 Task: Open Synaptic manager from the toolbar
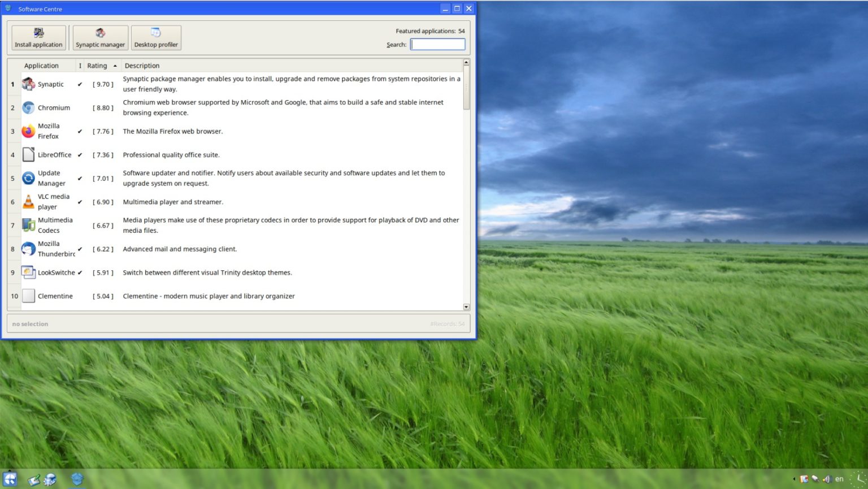tap(100, 38)
